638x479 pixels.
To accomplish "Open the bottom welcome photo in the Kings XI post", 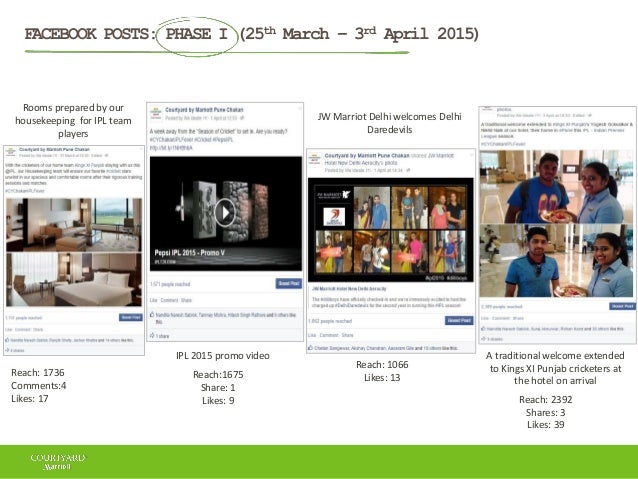I will 556,260.
